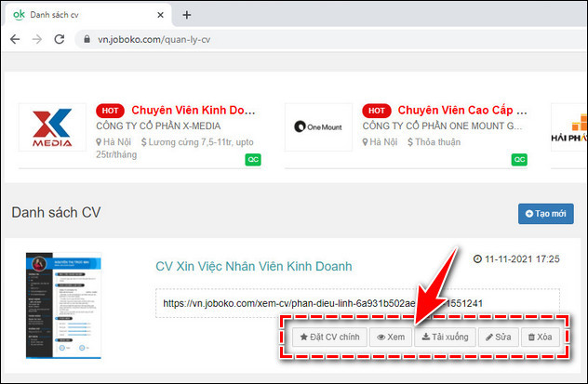
Task: Open a new tab with plus icon
Action: 186,15
